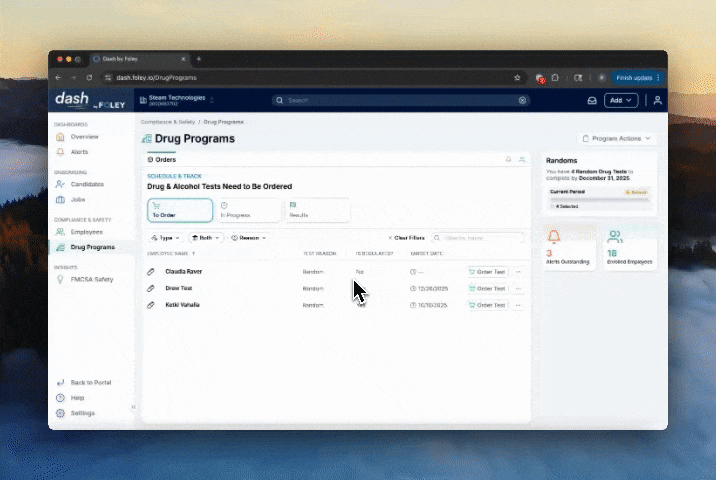The image size is (716, 480).
Task: Click the bell icon in Orders panel
Action: 508,160
